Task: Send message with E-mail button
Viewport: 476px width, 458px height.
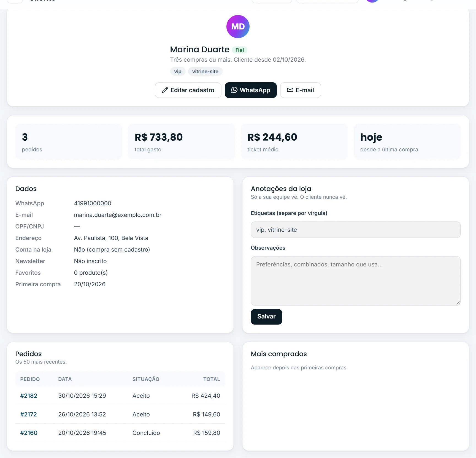Action: pos(301,90)
